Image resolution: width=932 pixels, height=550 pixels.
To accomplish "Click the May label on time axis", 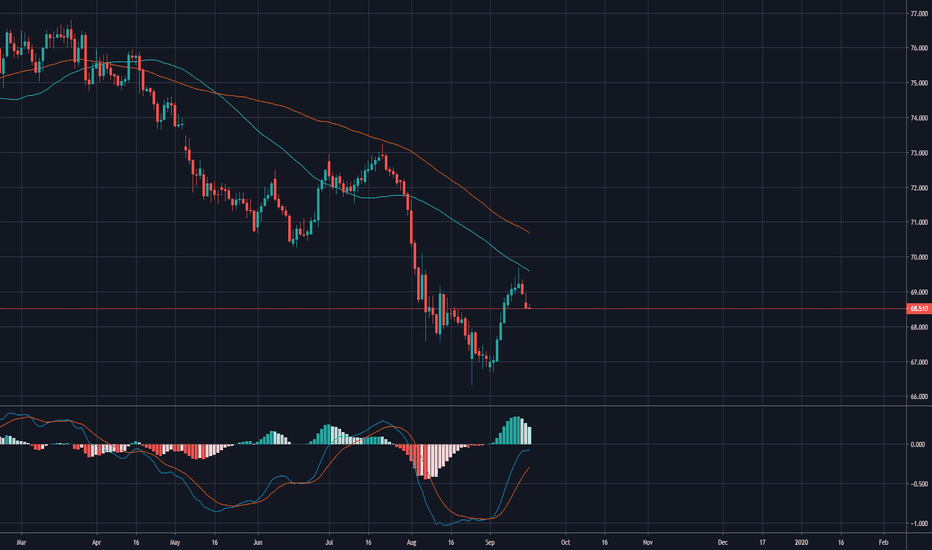I will pyautogui.click(x=175, y=542).
